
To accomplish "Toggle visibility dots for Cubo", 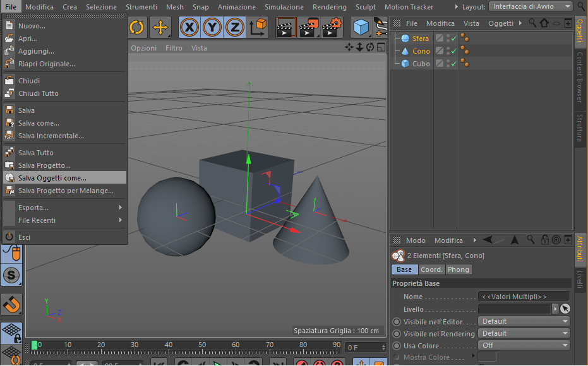I will 448,64.
